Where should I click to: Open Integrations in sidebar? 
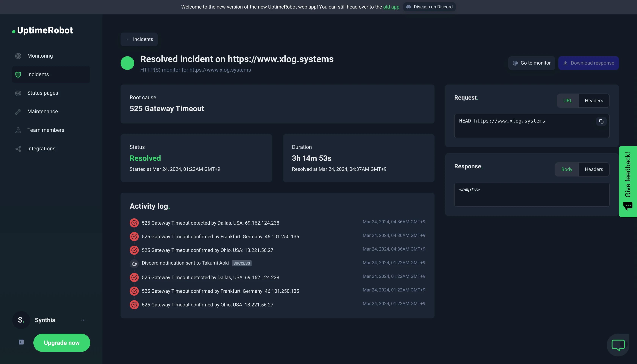tap(51, 148)
